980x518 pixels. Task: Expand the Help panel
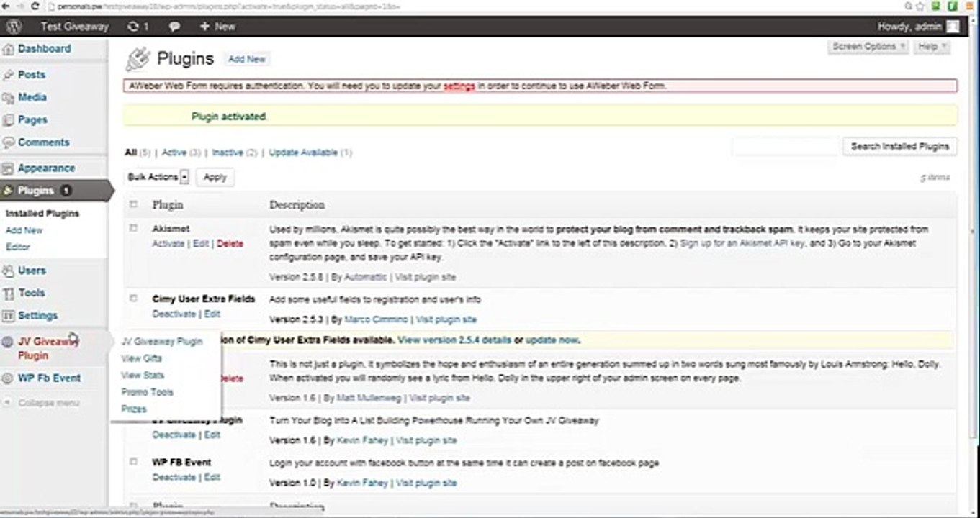[x=932, y=47]
